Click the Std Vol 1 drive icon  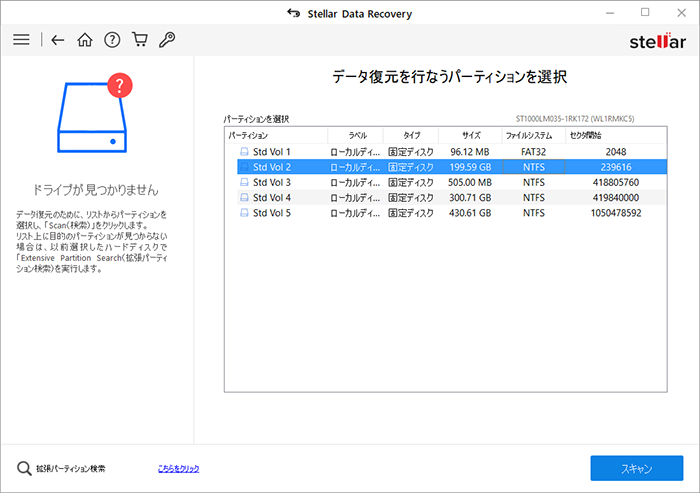(x=244, y=152)
